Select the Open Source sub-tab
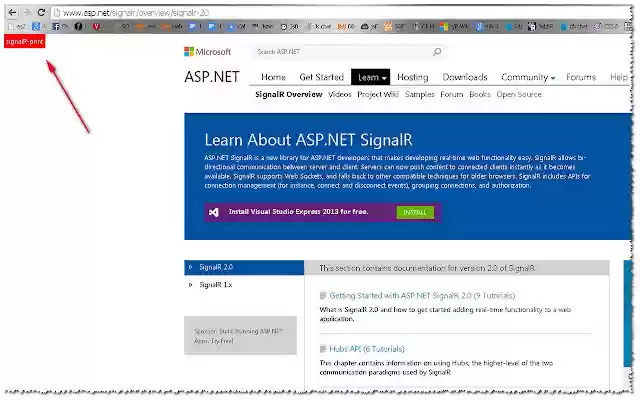Image resolution: width=640 pixels, height=400 pixels. click(519, 94)
